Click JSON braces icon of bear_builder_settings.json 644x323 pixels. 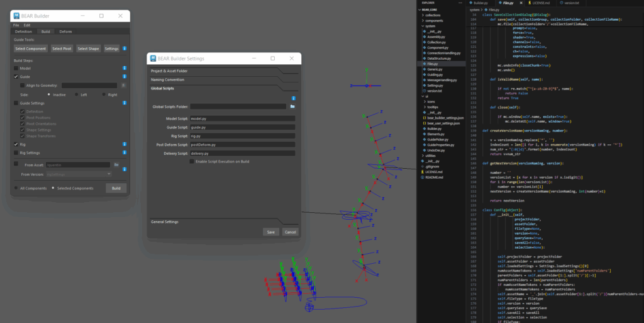pyautogui.click(x=425, y=118)
